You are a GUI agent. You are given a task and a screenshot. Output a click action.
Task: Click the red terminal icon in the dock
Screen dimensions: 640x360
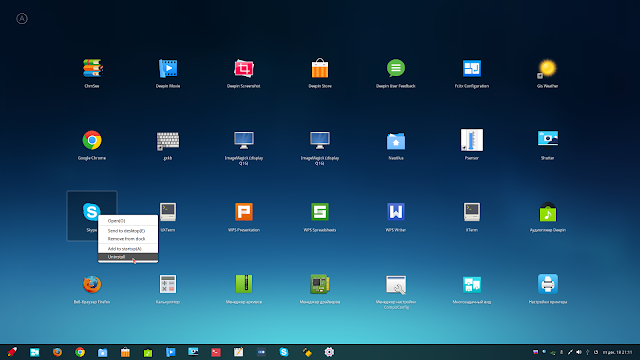click(x=216, y=352)
